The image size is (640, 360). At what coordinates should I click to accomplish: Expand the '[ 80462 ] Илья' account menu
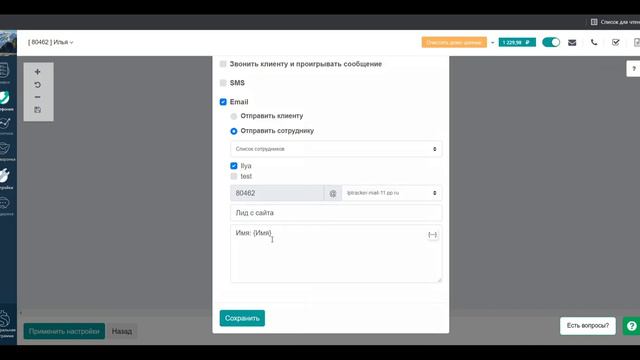(x=51, y=42)
